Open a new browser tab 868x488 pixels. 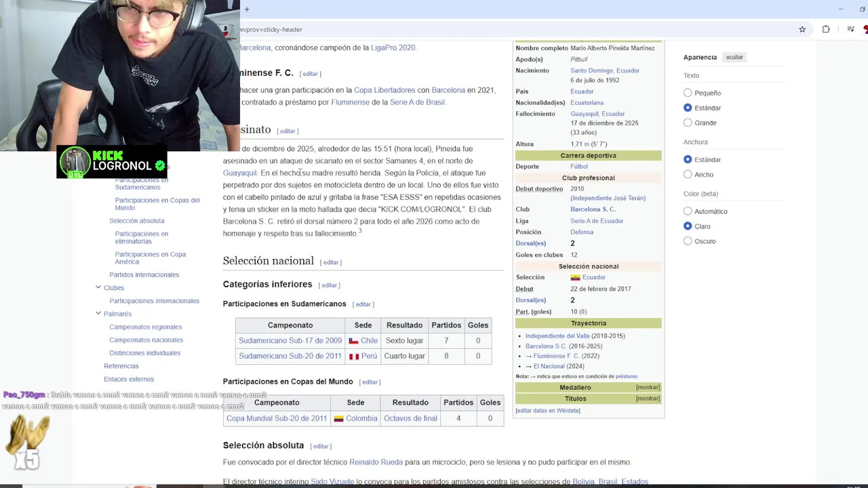coord(247,9)
